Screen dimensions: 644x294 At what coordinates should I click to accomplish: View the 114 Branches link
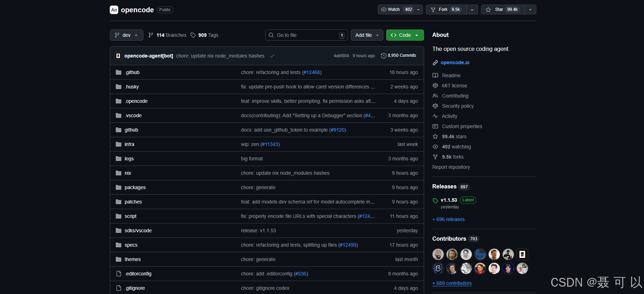click(167, 35)
